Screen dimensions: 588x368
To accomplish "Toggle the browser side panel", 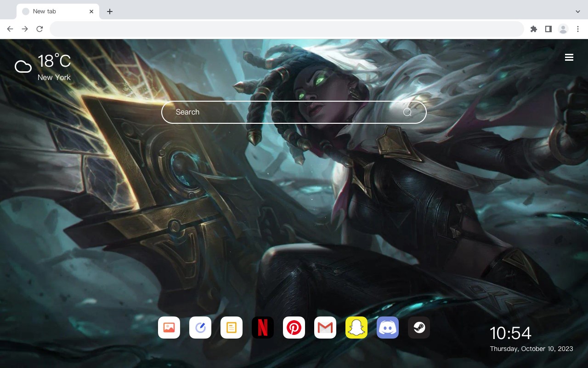I will (548, 29).
